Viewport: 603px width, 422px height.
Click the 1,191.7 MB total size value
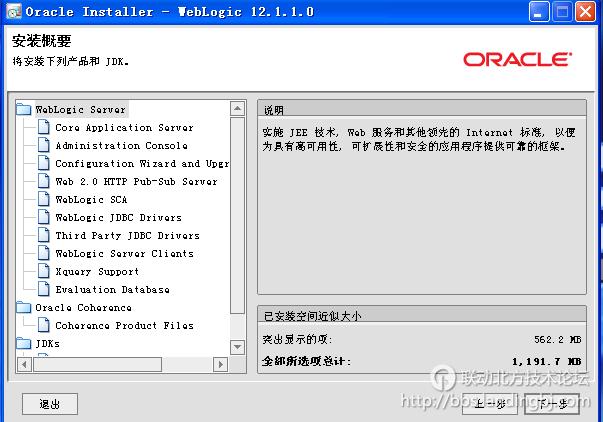click(x=546, y=361)
